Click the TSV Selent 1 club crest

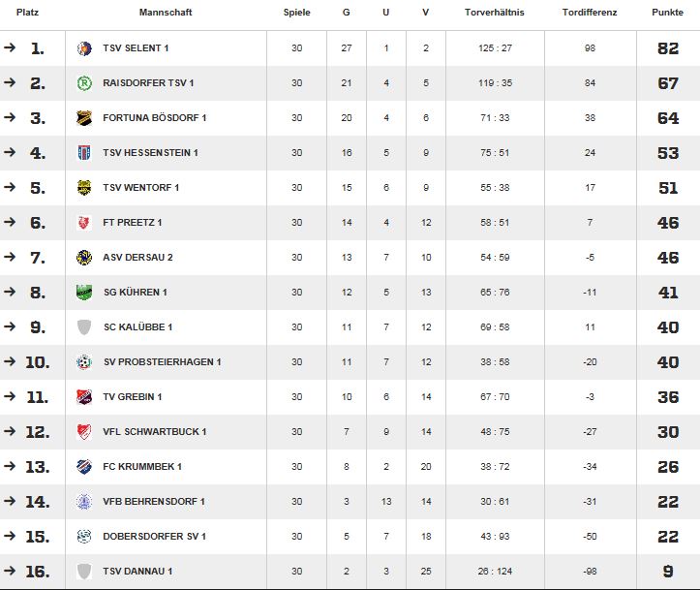84,47
